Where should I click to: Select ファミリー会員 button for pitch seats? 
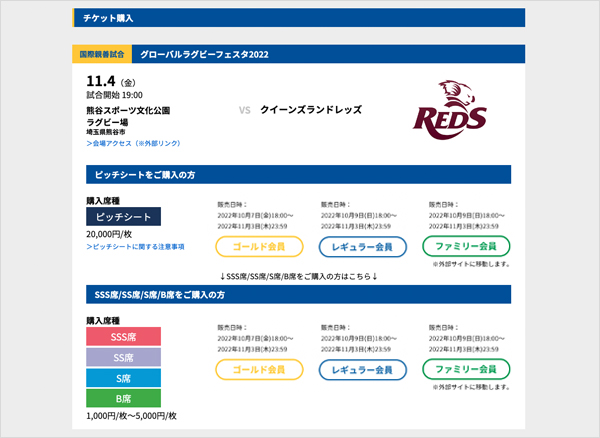click(x=466, y=246)
